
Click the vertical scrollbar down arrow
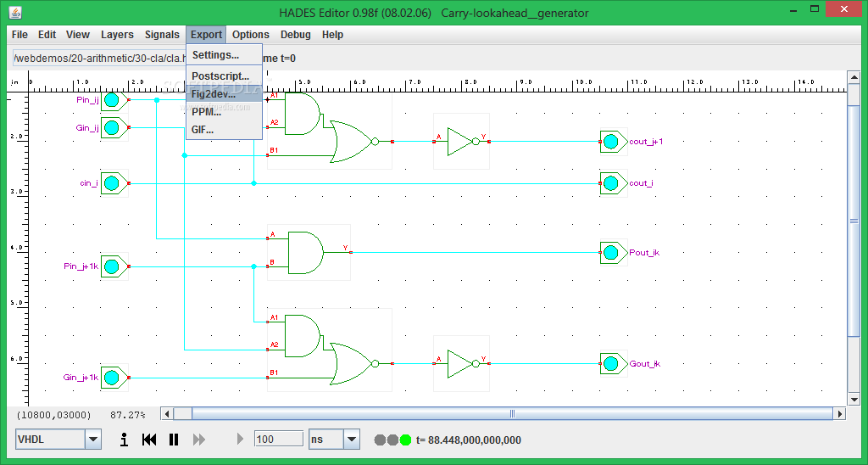point(854,399)
